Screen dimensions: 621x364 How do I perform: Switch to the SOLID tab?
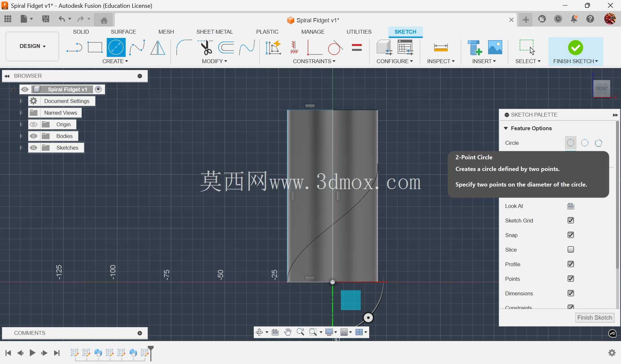[81, 32]
